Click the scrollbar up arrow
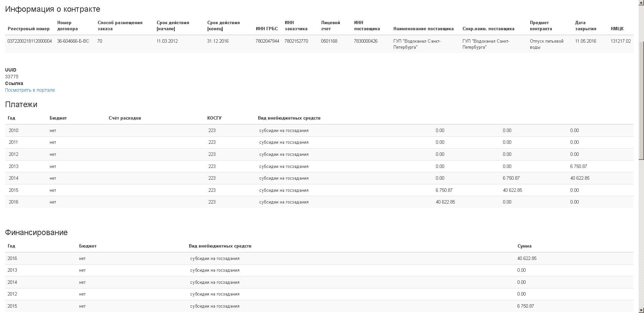The height and width of the screenshot is (313, 644). coord(641,3)
